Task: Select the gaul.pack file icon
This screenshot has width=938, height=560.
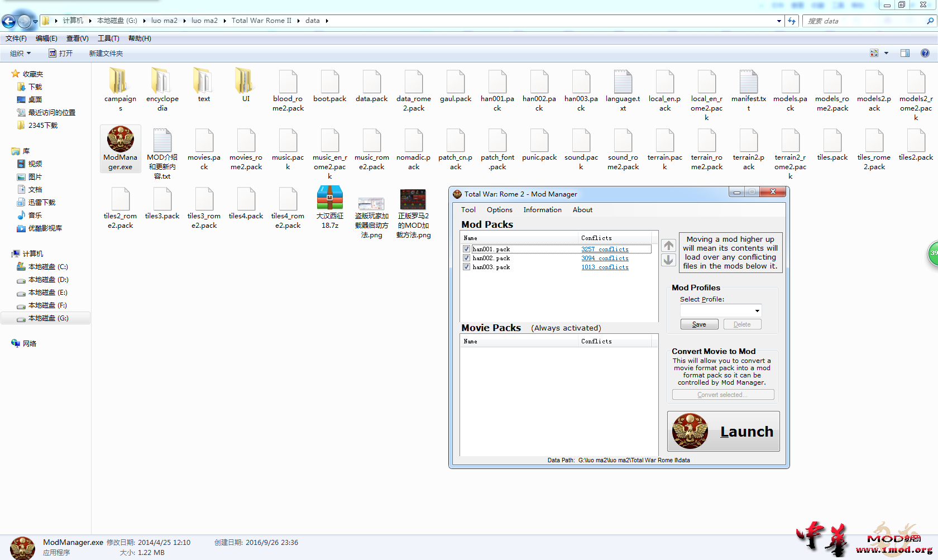Action: pos(456,82)
